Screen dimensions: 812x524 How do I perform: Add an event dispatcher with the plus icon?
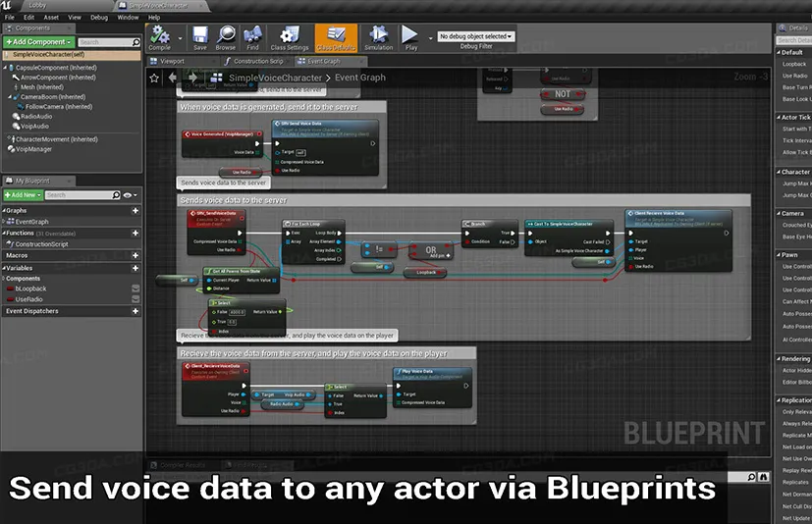pyautogui.click(x=135, y=311)
